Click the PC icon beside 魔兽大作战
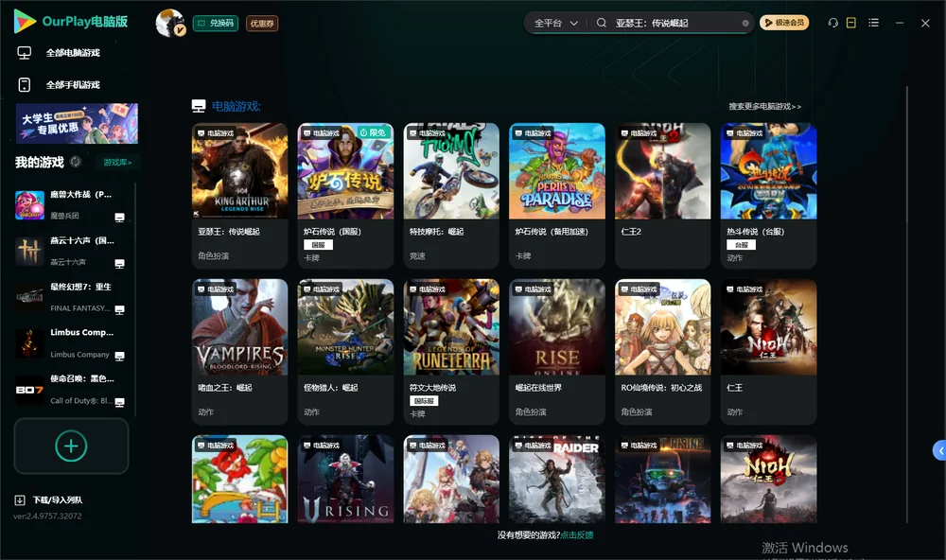The width and height of the screenshot is (946, 560). pos(119,218)
